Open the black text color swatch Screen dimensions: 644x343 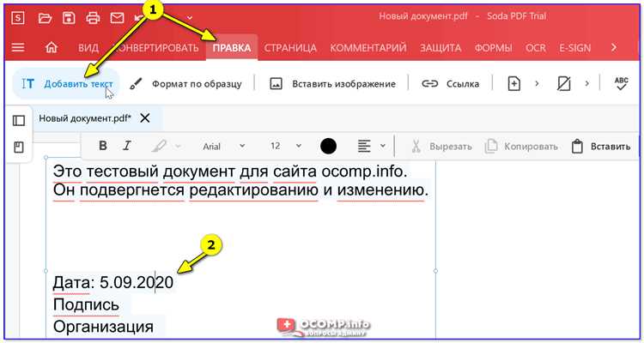pyautogui.click(x=328, y=146)
